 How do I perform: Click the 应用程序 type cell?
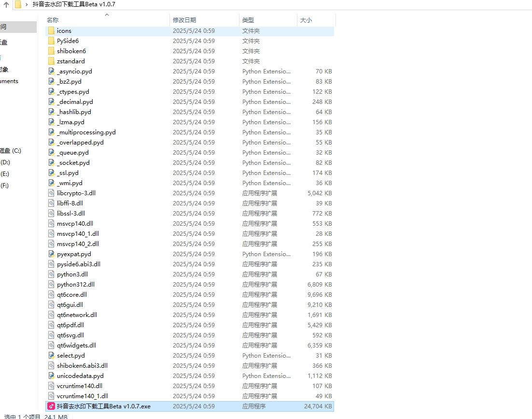click(x=254, y=406)
